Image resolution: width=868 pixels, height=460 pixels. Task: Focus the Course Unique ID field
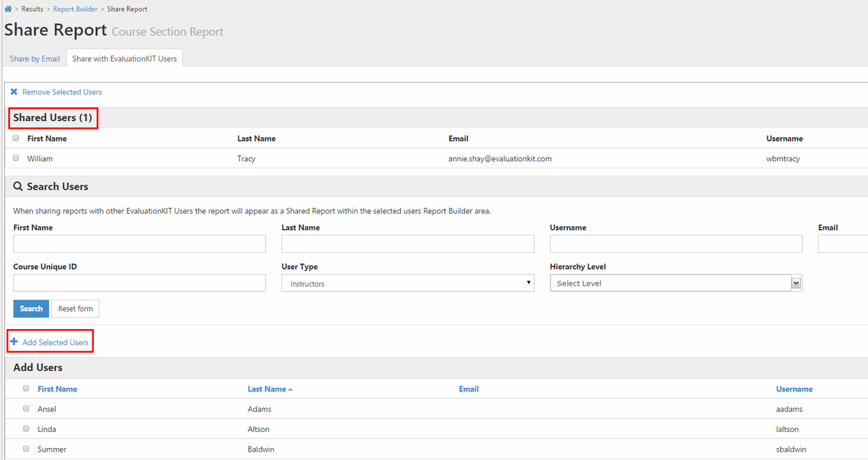pos(139,283)
